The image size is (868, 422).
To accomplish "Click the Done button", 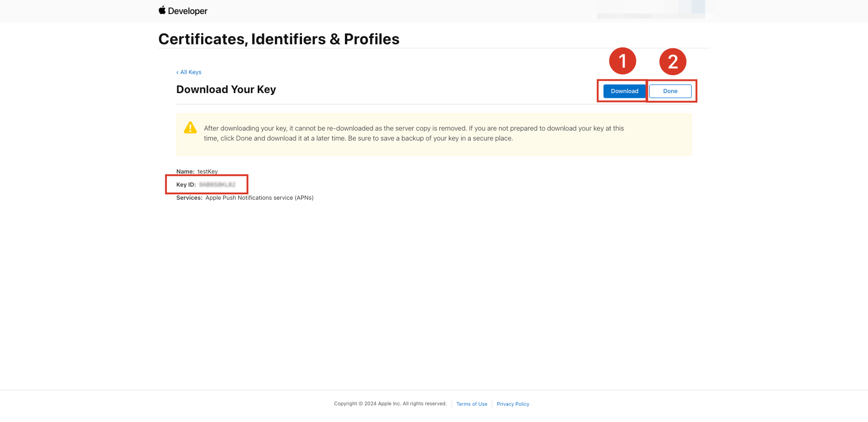I will [670, 91].
